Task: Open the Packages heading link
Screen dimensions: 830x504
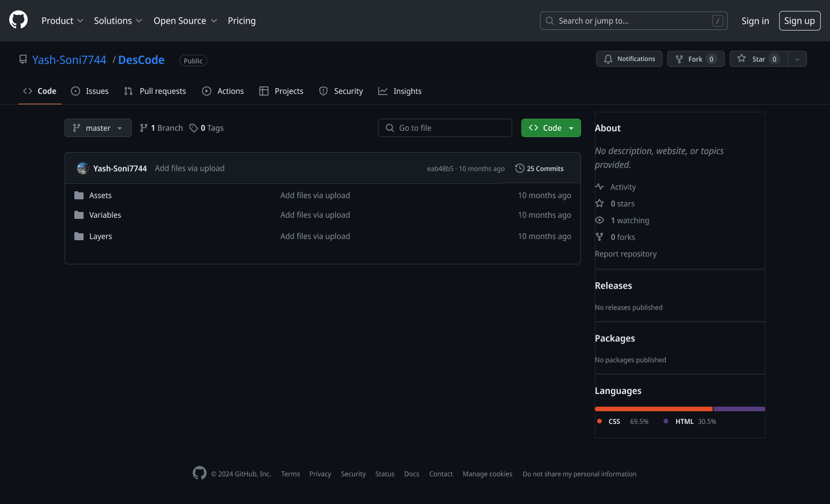Action: pos(614,338)
